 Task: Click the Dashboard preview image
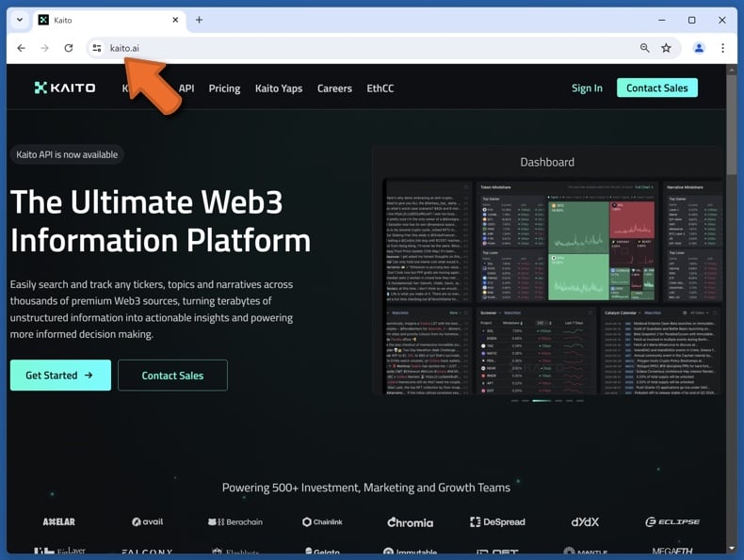(552, 286)
